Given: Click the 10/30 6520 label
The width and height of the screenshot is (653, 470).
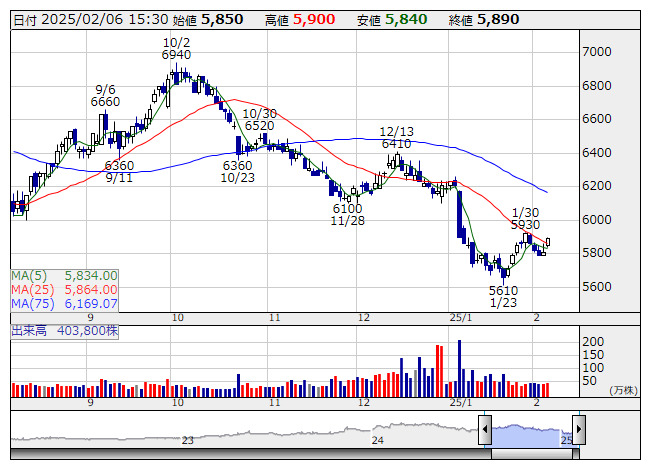Looking at the screenshot, I should click(259, 119).
